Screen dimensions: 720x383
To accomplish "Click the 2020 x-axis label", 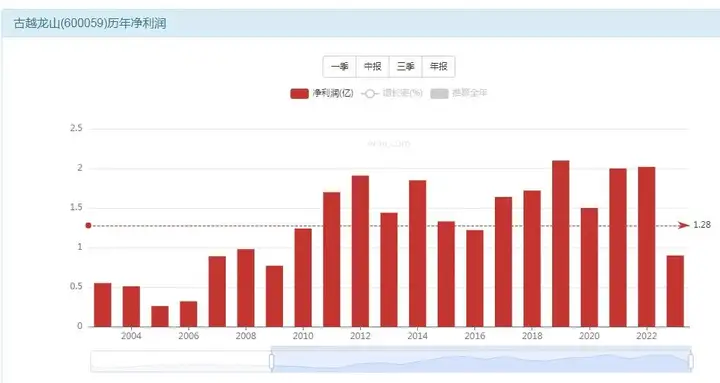I will (x=589, y=336).
